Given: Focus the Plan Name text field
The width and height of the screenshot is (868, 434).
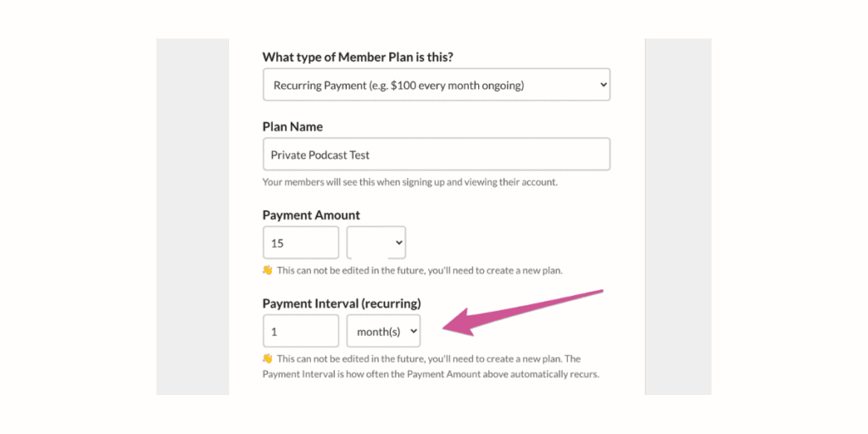Looking at the screenshot, I should (x=437, y=154).
